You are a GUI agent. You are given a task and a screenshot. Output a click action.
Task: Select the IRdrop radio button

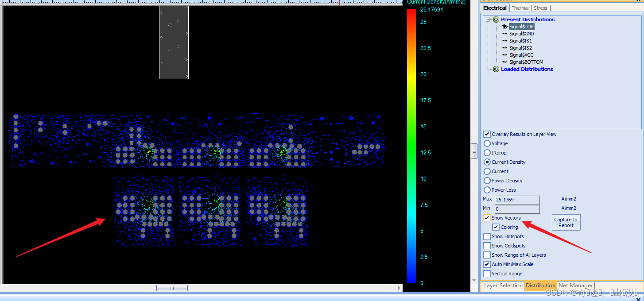[x=487, y=153]
